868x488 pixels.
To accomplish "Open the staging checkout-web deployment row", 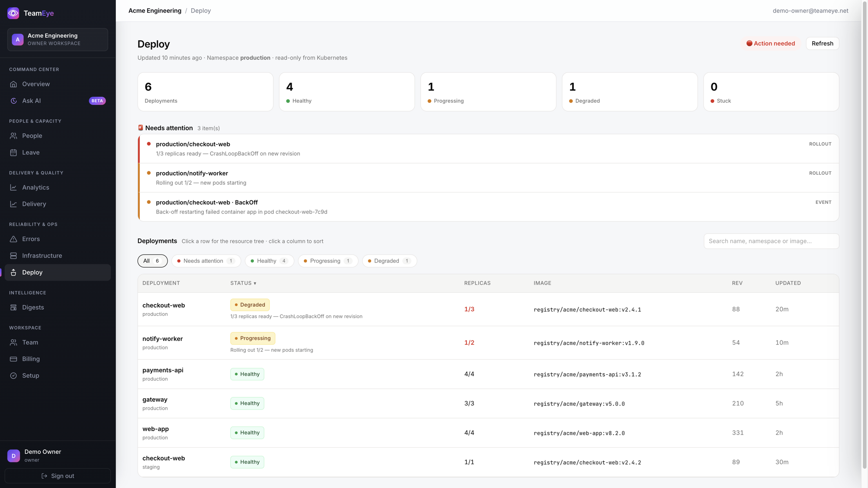I will point(488,462).
